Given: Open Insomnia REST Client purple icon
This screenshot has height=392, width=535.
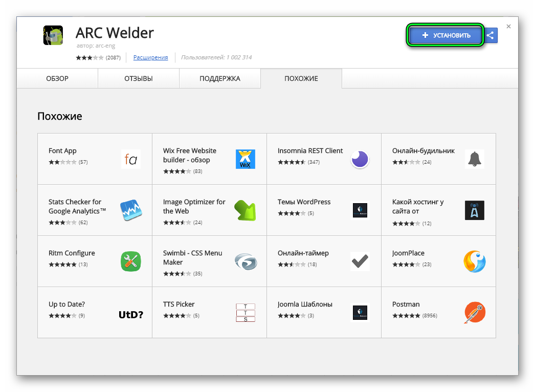Looking at the screenshot, I should pyautogui.click(x=360, y=159).
